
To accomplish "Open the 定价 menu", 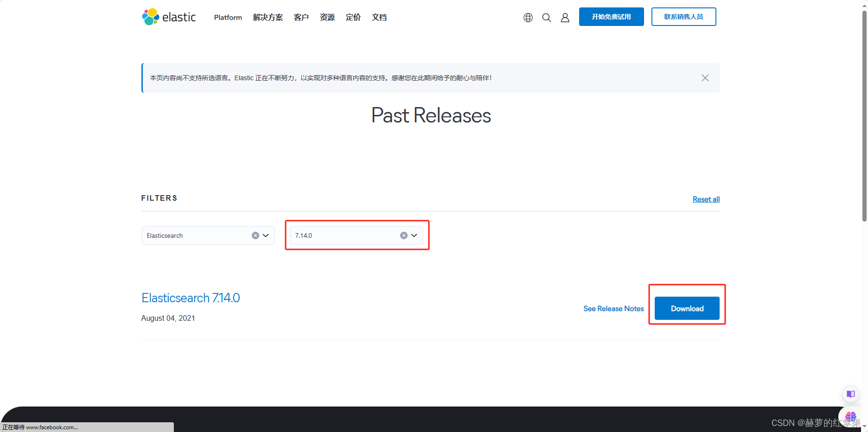I will click(x=353, y=18).
